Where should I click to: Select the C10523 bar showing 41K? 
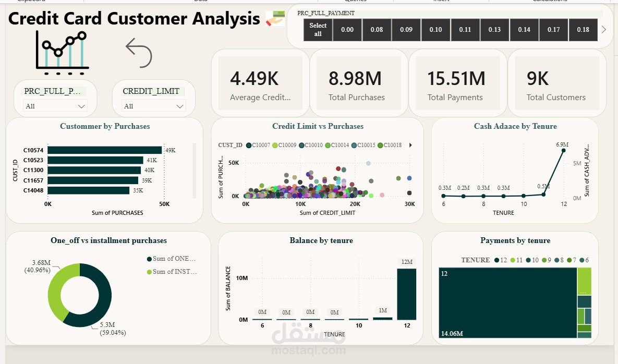[x=95, y=160]
